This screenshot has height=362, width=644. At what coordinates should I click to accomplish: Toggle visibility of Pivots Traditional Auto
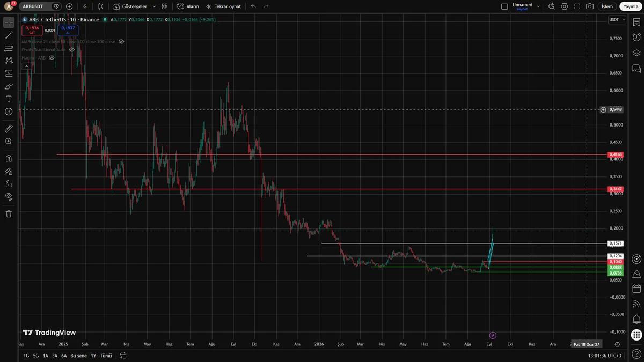point(72,49)
